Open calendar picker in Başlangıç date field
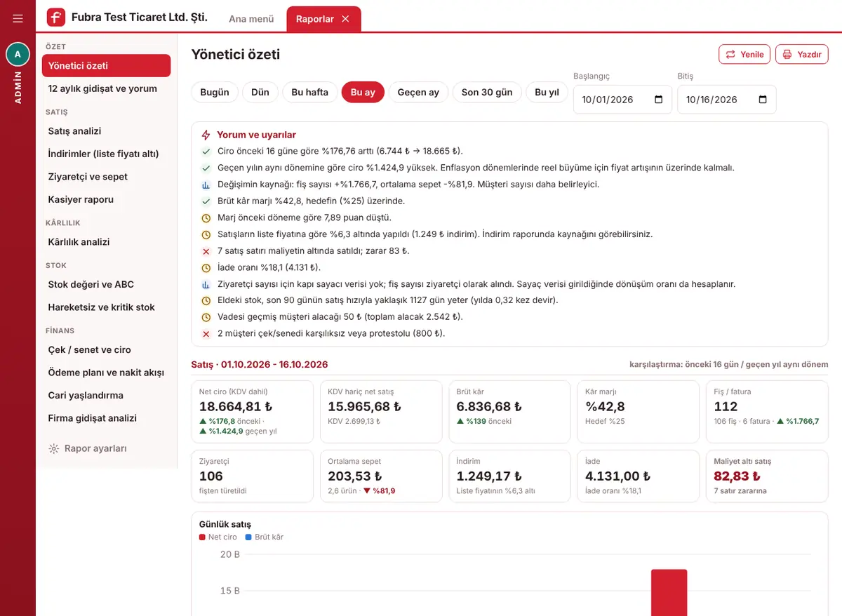The image size is (842, 616). pos(658,100)
